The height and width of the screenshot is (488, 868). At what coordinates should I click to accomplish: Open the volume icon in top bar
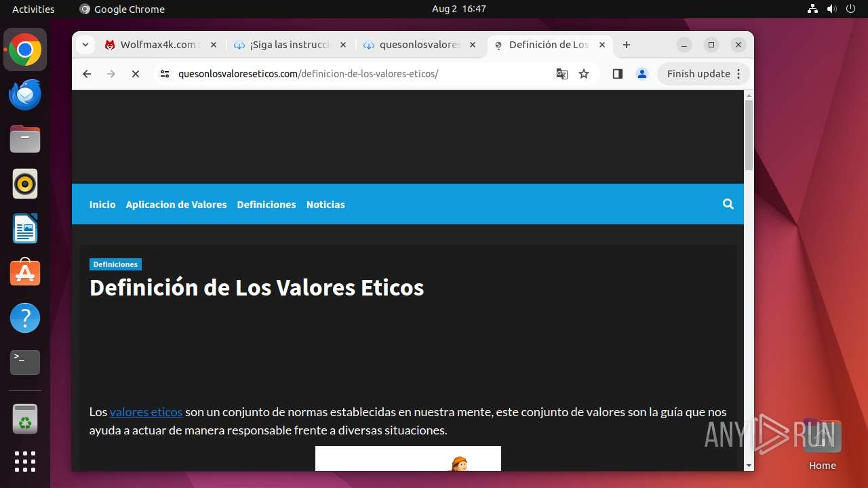[832, 9]
